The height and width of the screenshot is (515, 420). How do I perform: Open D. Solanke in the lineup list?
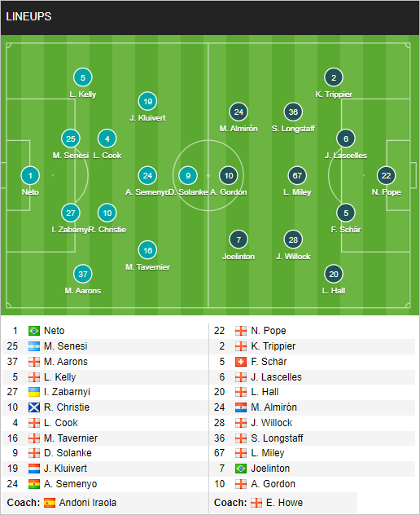point(68,453)
